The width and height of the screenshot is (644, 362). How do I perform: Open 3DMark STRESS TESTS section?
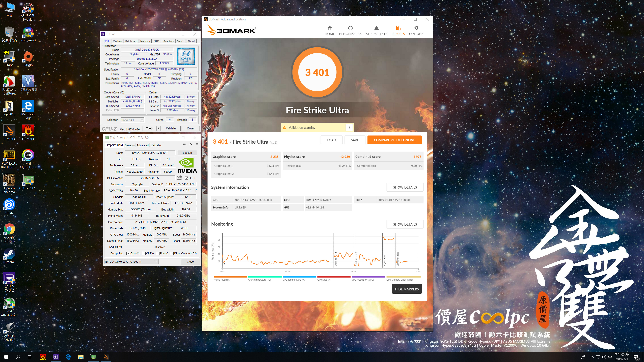376,31
